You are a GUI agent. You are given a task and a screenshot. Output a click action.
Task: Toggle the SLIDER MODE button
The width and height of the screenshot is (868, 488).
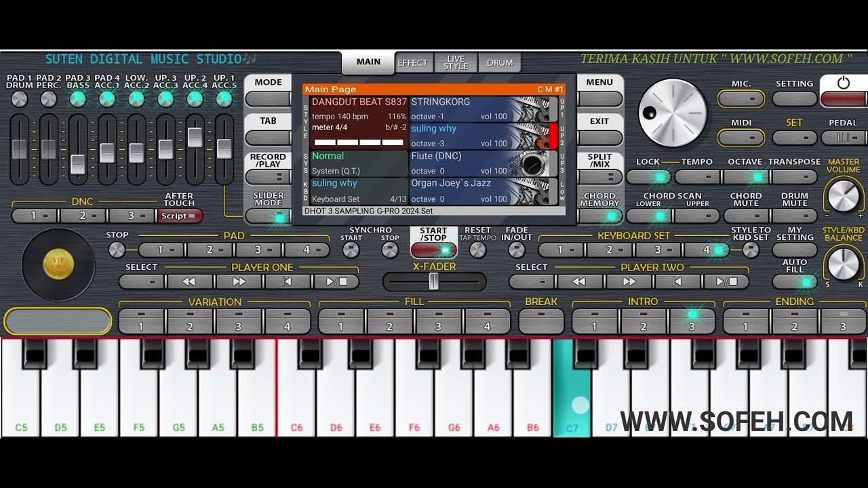pos(268,218)
